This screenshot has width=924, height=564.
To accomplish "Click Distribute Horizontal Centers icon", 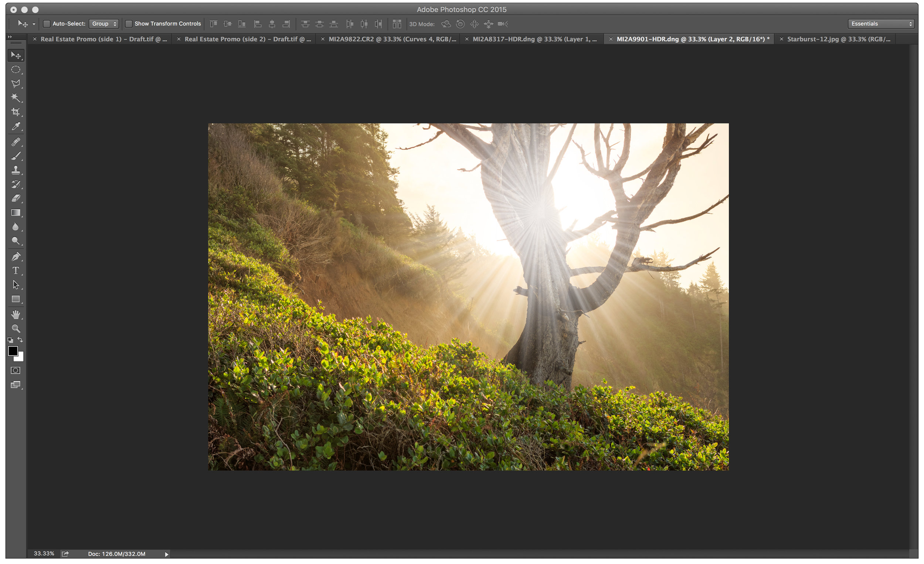I will (x=364, y=24).
